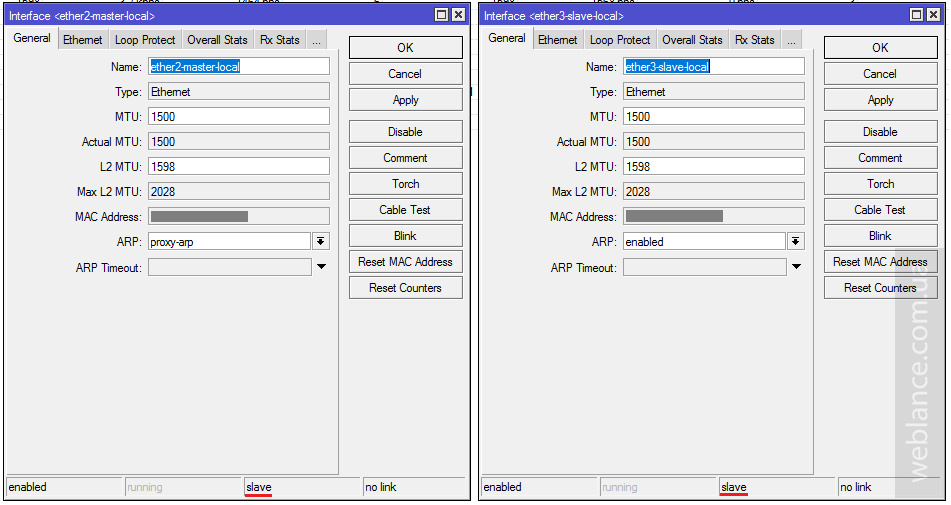Click 'no link' status in ether2-master-local window
This screenshot has height=505, width=951.
coord(381,487)
